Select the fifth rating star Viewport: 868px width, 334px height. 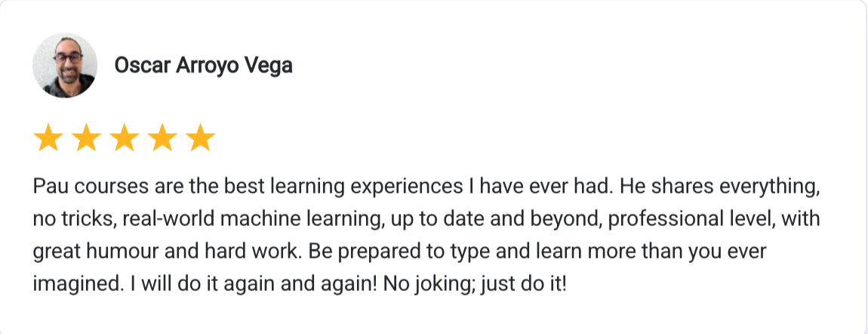coord(200,138)
